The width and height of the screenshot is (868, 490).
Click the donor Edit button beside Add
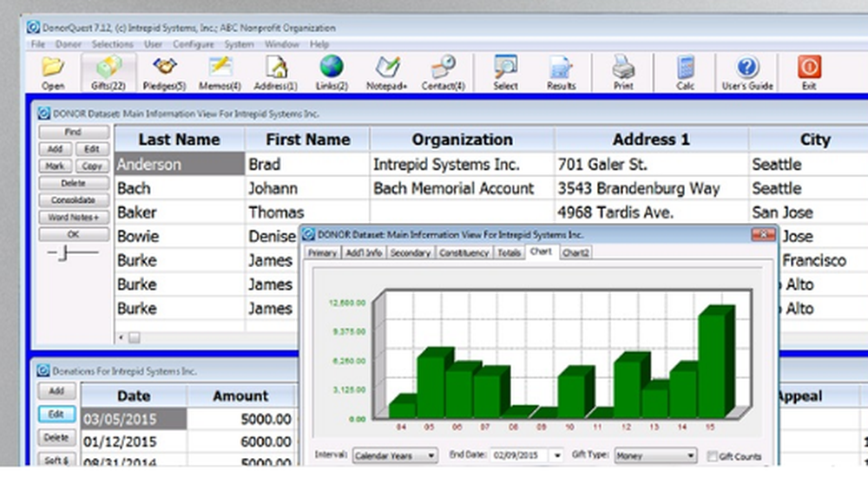pos(92,149)
